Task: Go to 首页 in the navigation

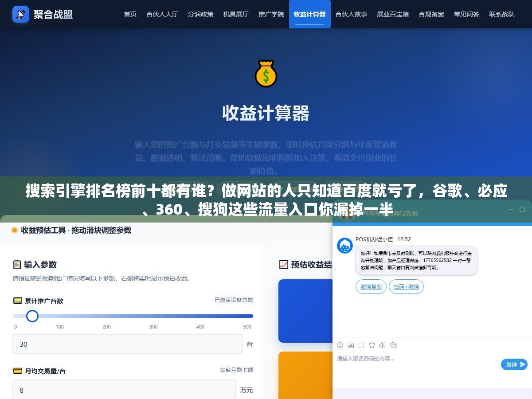Action: (x=130, y=14)
